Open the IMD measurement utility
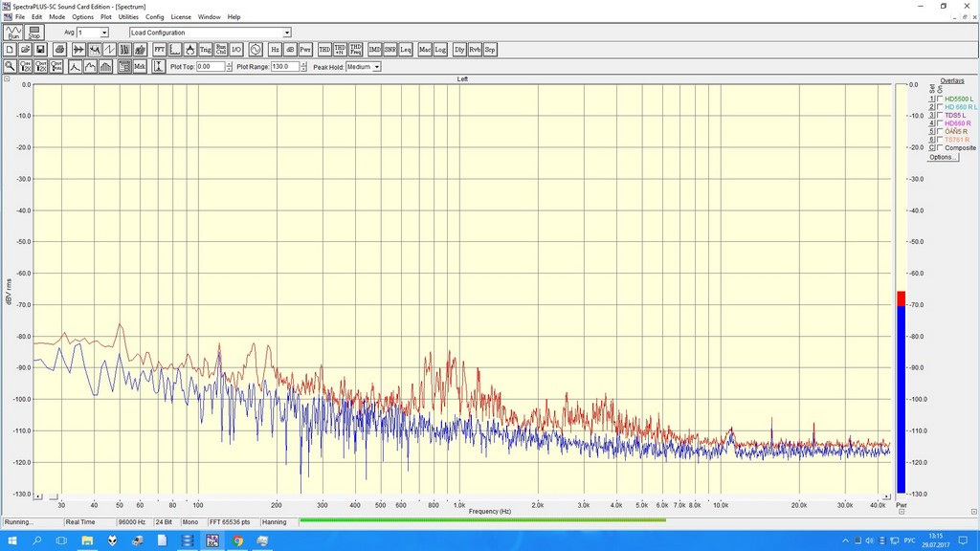980x551 pixels. point(374,50)
